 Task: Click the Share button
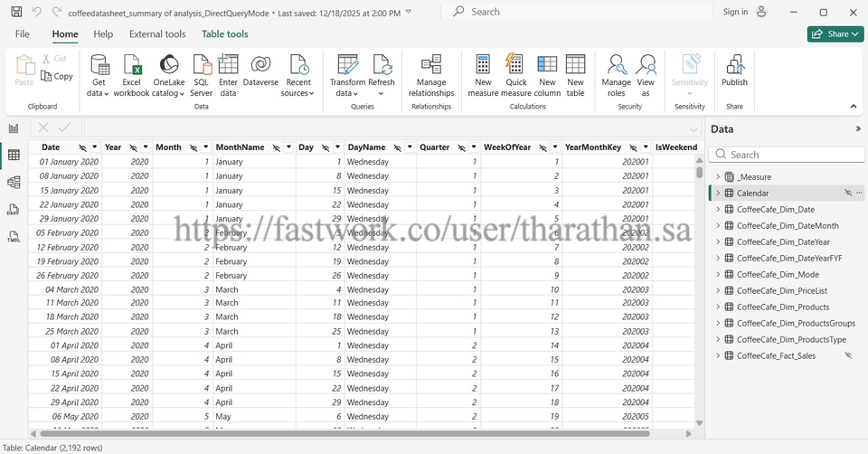click(x=835, y=34)
